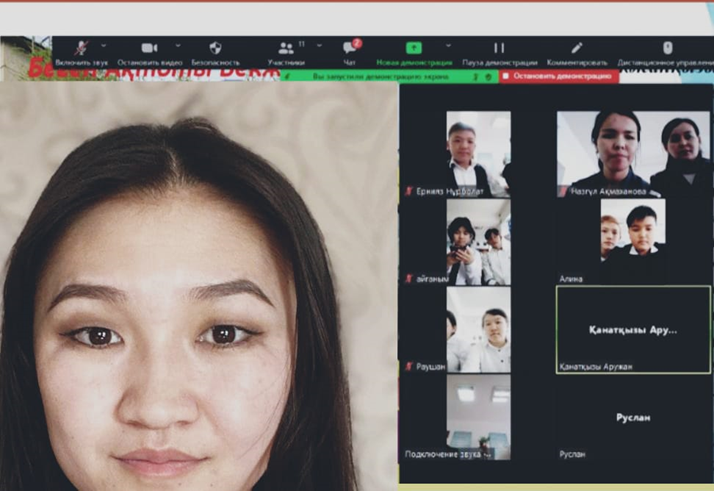The image size is (714, 491).
Task: Click the muted mic icon beside айганым
Action: tap(409, 278)
